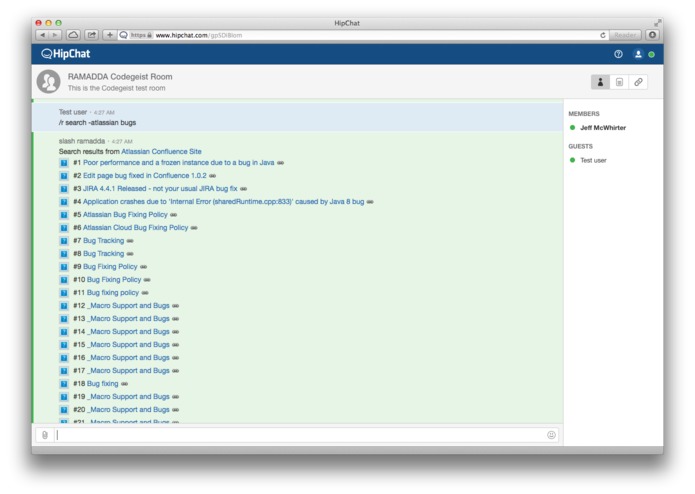This screenshot has width=695, height=494.
Task: Click page type icon beside result #6
Action: click(64, 228)
